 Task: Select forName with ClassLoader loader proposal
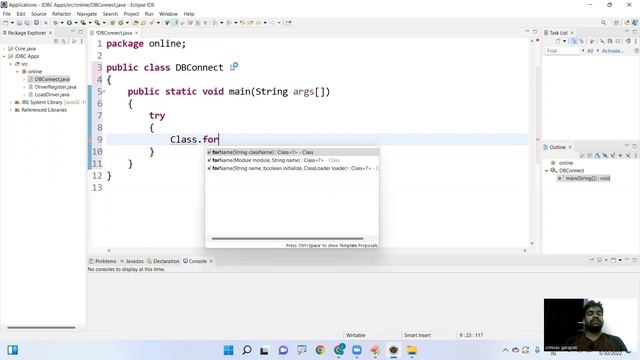point(292,168)
